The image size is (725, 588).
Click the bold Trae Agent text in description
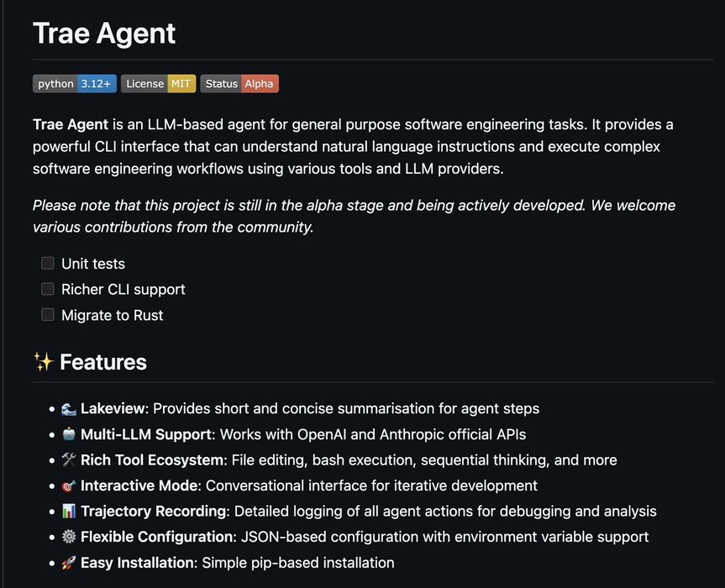[71, 124]
